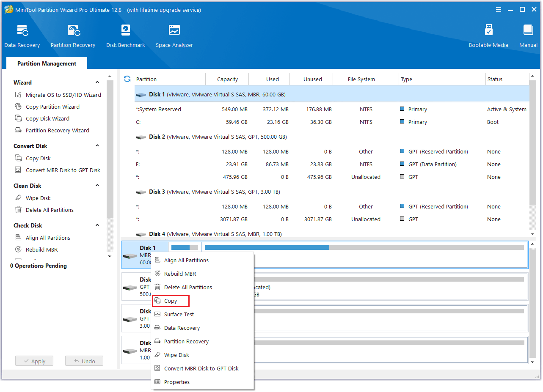
Task: Click down arrow of disk map scrollbar
Action: pyautogui.click(x=532, y=362)
